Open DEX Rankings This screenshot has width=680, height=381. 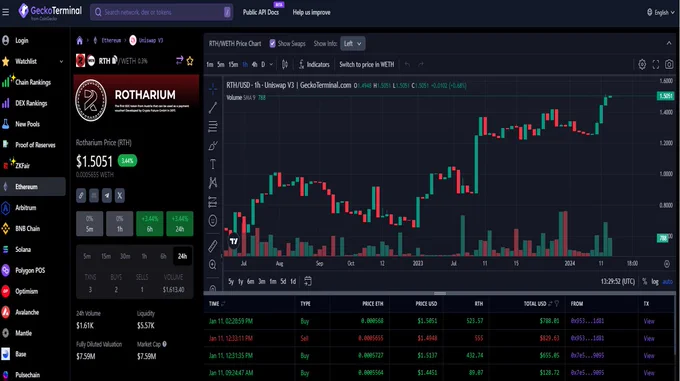[x=31, y=103]
